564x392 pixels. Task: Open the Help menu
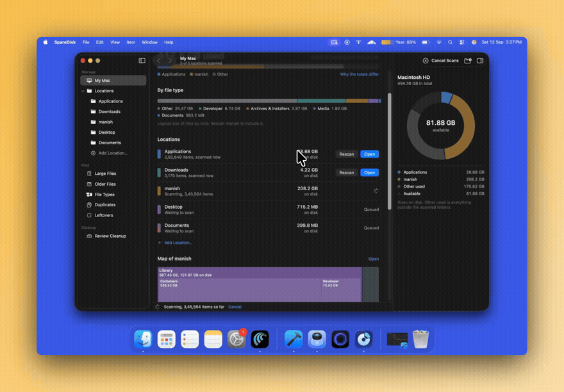point(169,42)
